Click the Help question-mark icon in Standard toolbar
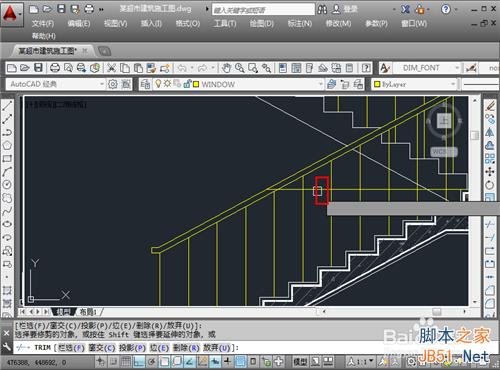This screenshot has width=500, height=370. coord(366,68)
